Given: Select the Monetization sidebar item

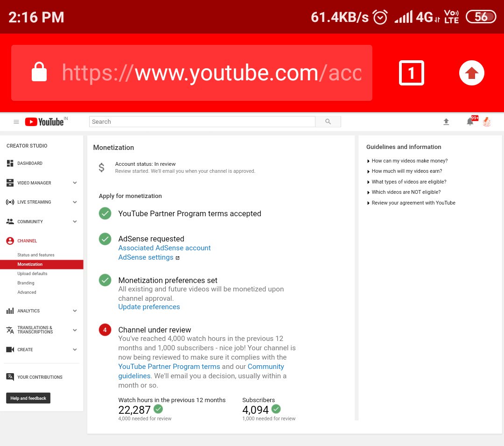Looking at the screenshot, I should point(42,264).
